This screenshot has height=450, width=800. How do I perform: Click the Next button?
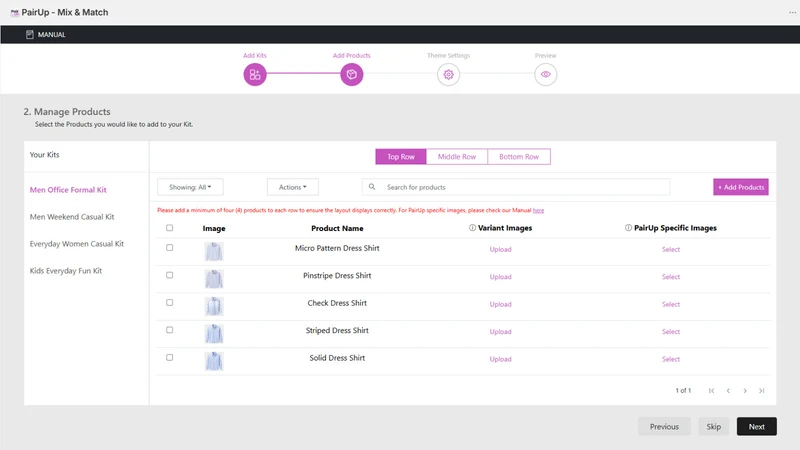(x=757, y=427)
